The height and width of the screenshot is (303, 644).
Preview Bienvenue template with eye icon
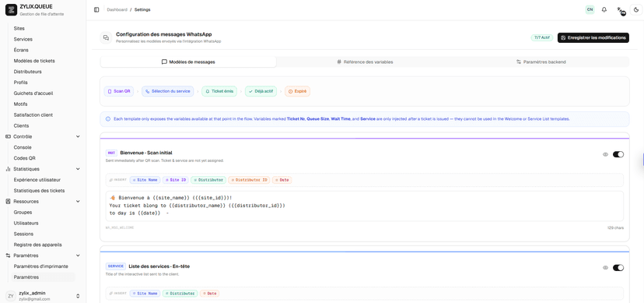pyautogui.click(x=605, y=154)
